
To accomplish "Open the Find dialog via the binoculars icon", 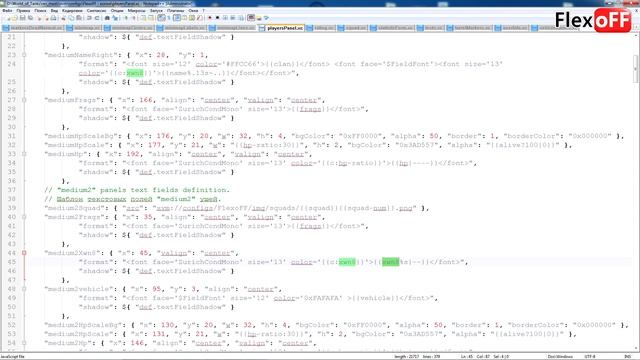I will [x=107, y=18].
